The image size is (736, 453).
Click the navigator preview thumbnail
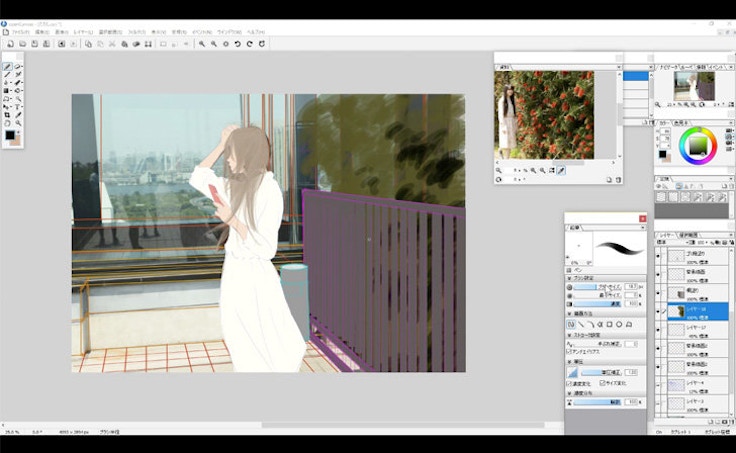pyautogui.click(x=693, y=86)
